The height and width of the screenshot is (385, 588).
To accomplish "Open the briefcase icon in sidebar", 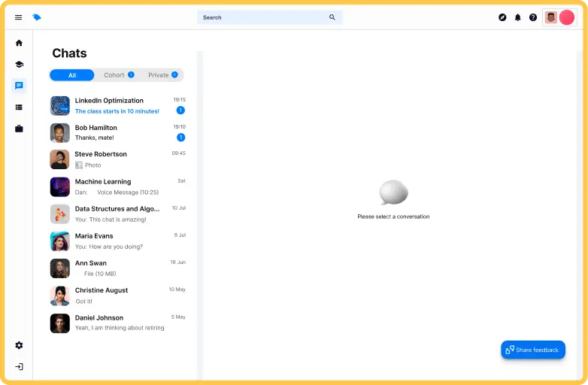I will pyautogui.click(x=19, y=129).
